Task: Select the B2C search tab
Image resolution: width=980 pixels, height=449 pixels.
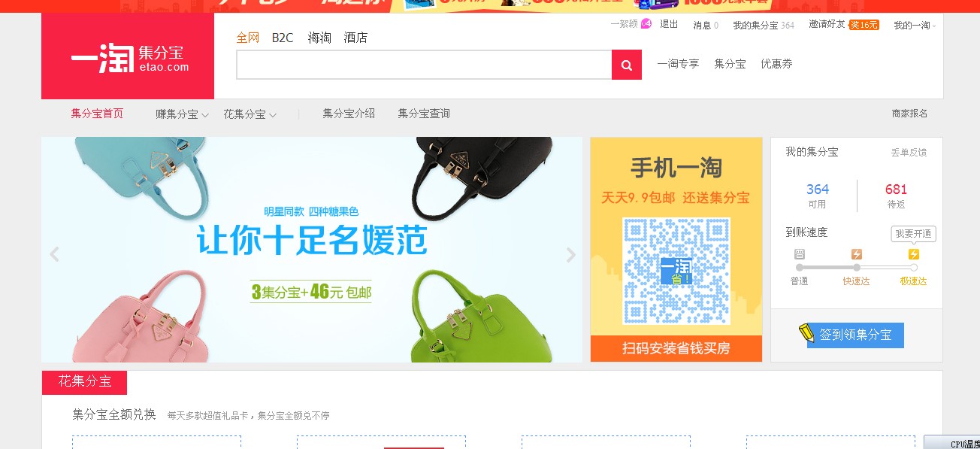Action: coord(283,38)
